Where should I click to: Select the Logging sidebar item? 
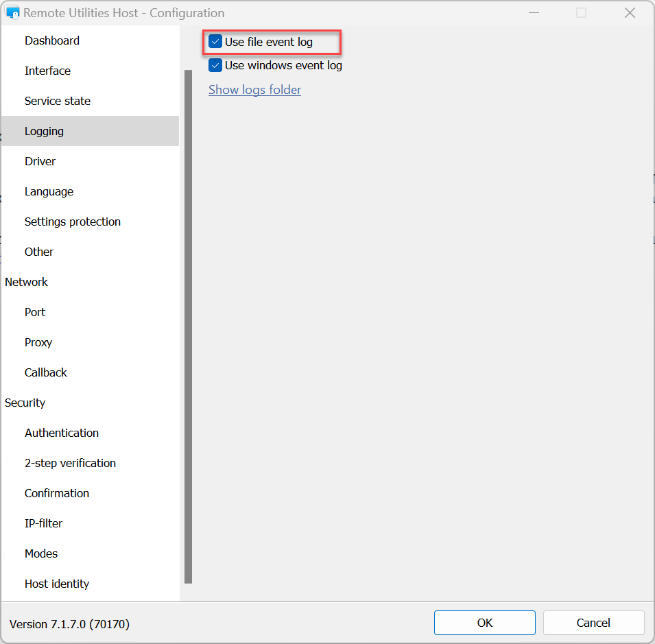click(91, 131)
